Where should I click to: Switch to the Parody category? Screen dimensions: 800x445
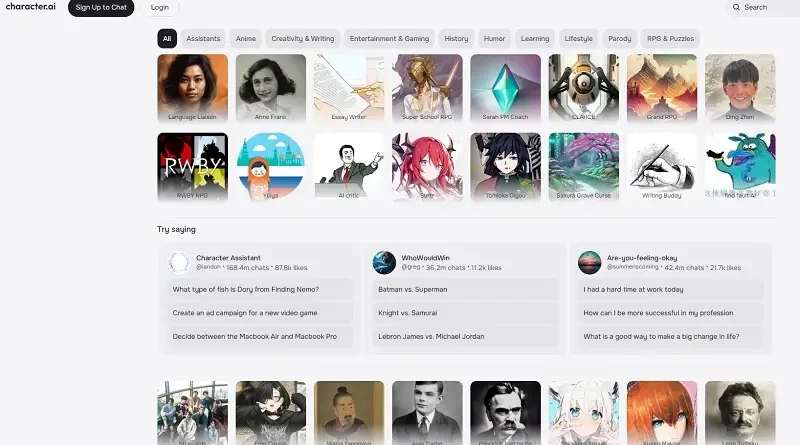pyautogui.click(x=619, y=38)
